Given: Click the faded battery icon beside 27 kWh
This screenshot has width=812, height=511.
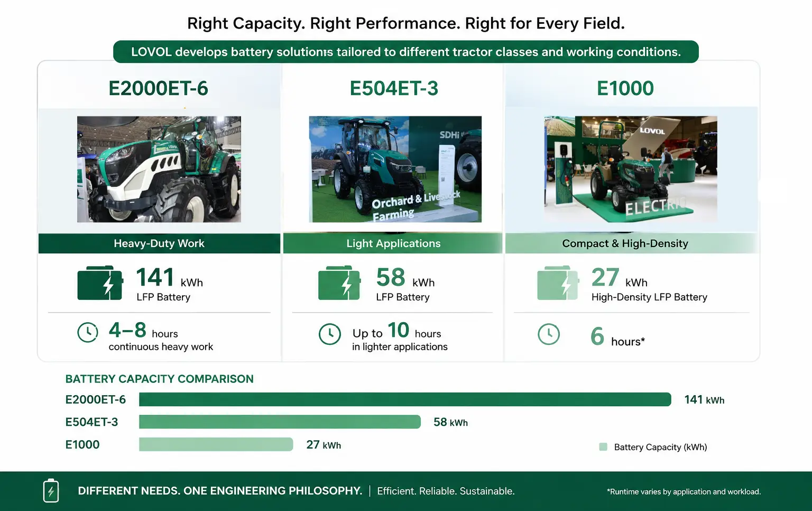Looking at the screenshot, I should 558,283.
